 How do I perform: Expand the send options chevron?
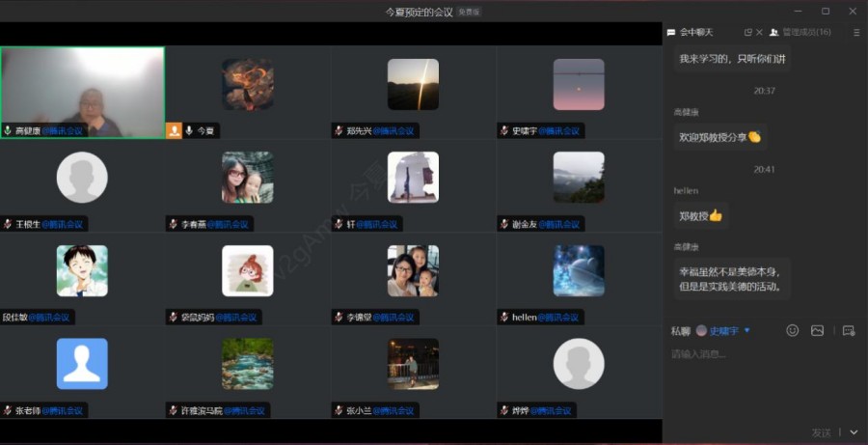pyautogui.click(x=854, y=432)
